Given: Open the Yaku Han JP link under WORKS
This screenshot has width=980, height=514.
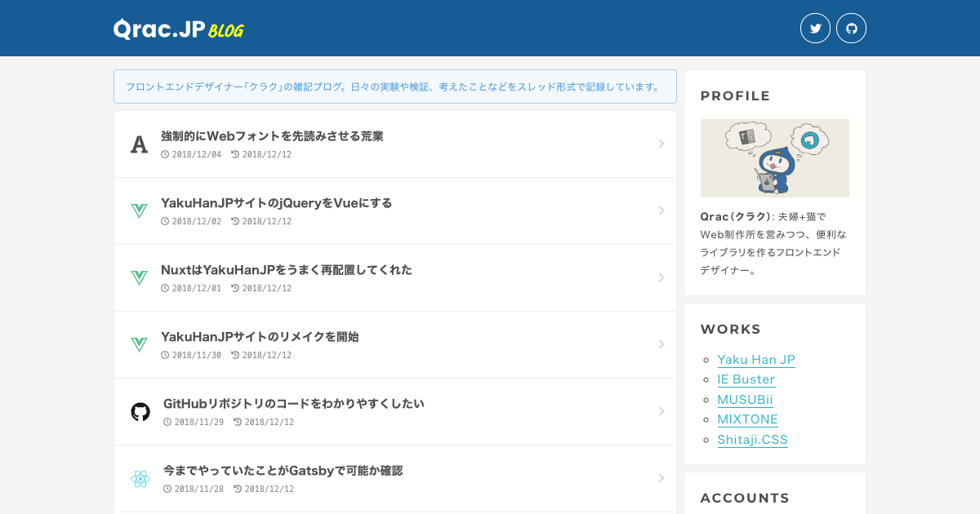Looking at the screenshot, I should coord(756,359).
